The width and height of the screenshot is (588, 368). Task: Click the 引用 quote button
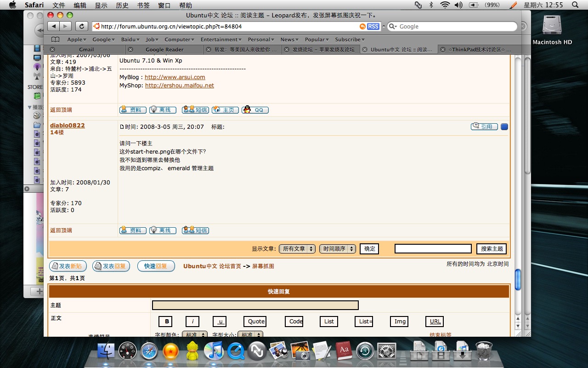coord(484,126)
